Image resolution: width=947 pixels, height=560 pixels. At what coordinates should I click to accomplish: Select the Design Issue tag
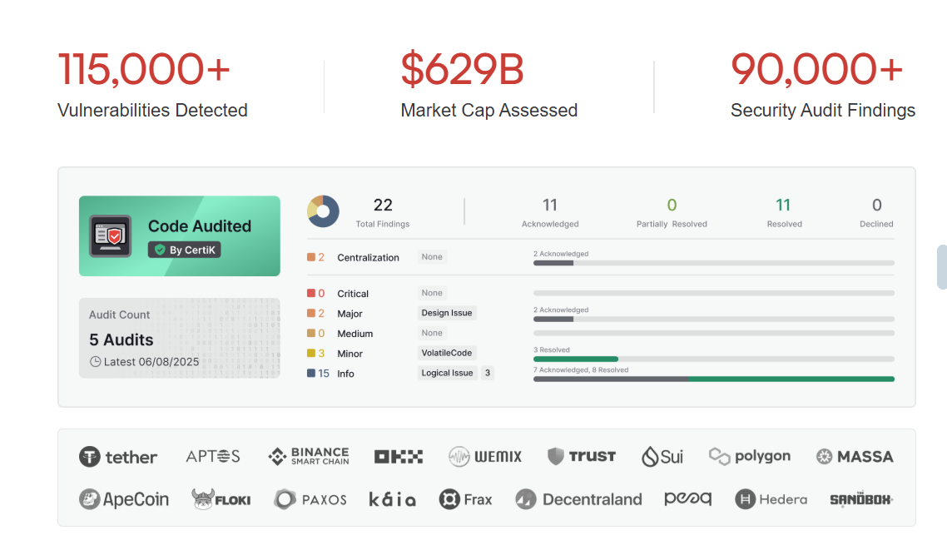point(447,313)
